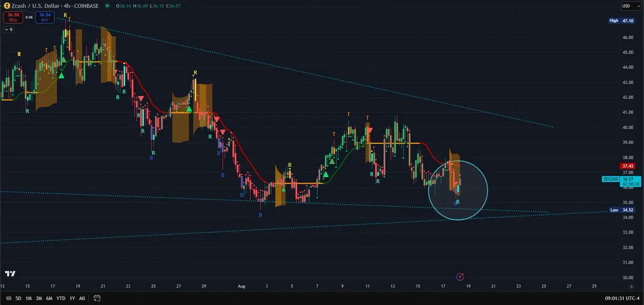Expand the collapsed 9 indicators legend
This screenshot has width=644, height=305.
pos(9,30)
